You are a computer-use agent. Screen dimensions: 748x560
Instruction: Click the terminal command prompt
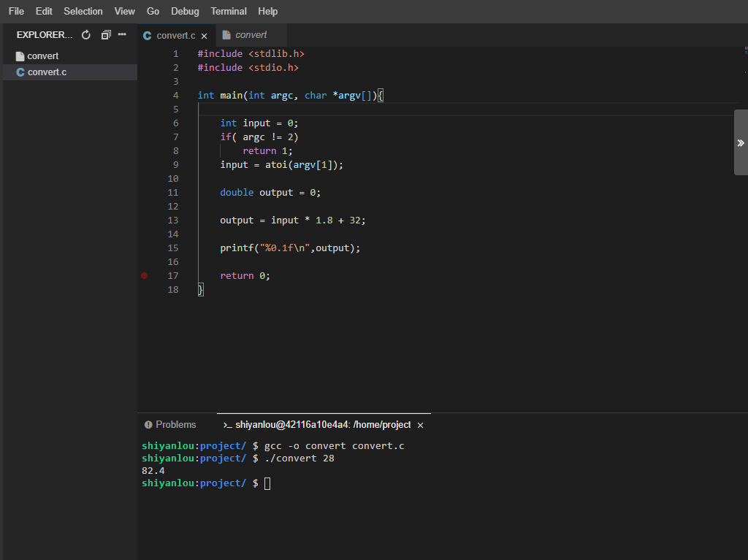click(x=267, y=483)
